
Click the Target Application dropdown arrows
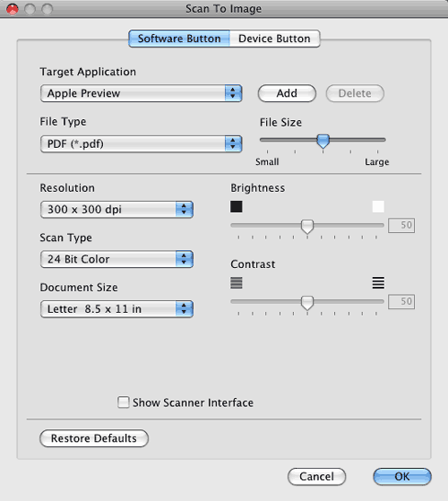(x=233, y=93)
